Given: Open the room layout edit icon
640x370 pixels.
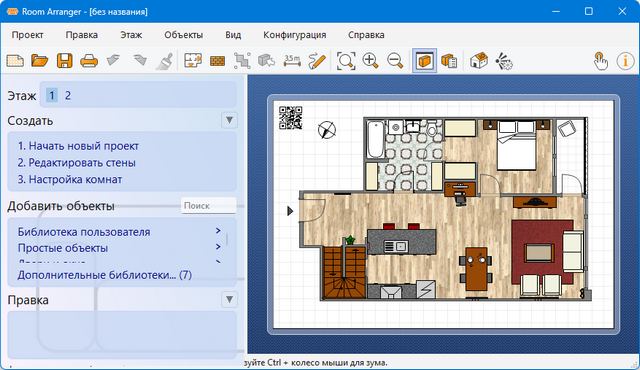Looking at the screenshot, I should tap(193, 60).
